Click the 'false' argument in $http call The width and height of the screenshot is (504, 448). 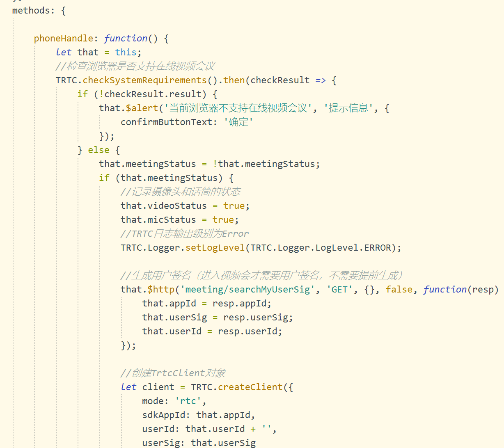click(x=399, y=290)
